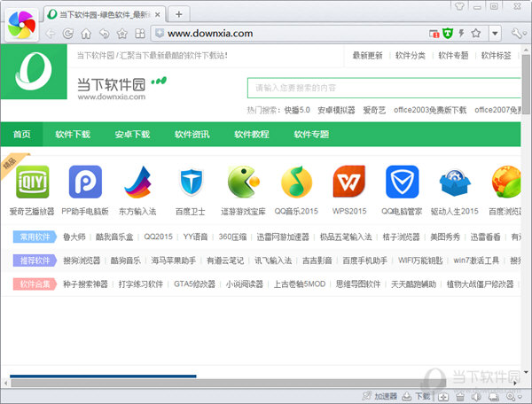
Task: Click the site shield icon in address bar
Action: (x=159, y=33)
